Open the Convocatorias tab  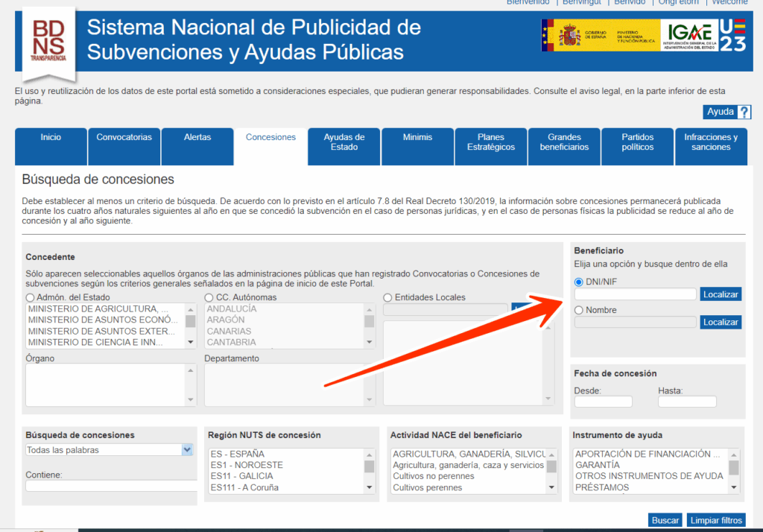click(x=124, y=147)
